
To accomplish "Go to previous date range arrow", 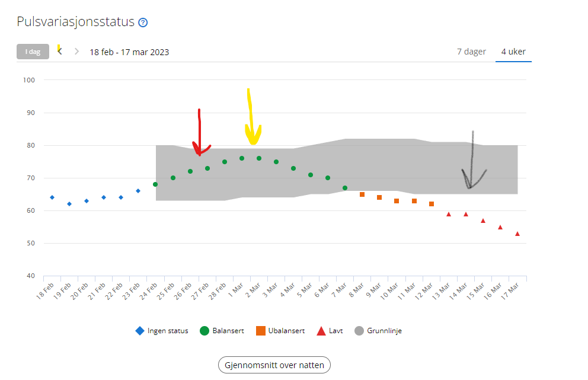I will point(60,52).
